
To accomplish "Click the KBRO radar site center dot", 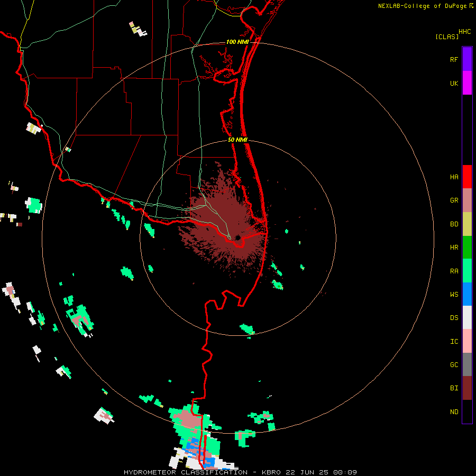I will point(238,237).
